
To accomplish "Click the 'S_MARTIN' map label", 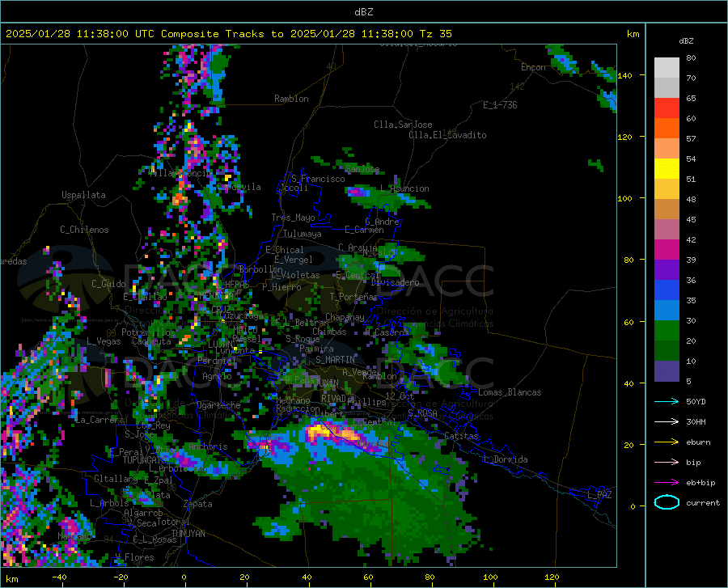I will 335,360.
